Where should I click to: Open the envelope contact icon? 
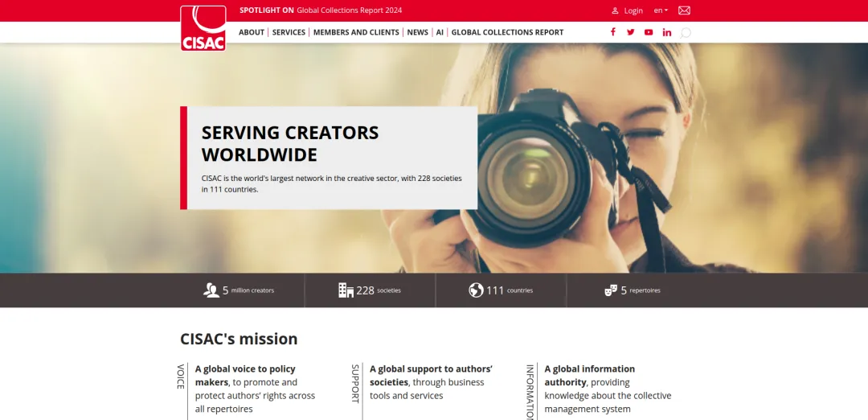point(684,10)
